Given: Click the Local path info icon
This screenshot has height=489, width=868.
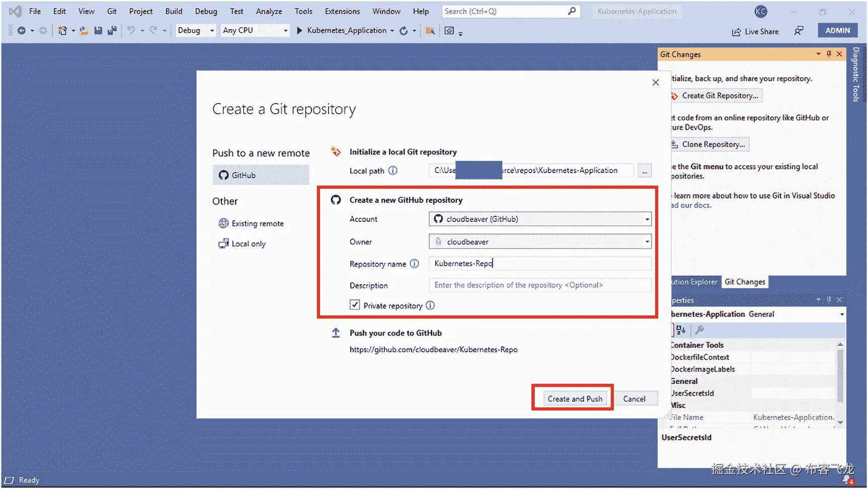Looking at the screenshot, I should tap(393, 171).
